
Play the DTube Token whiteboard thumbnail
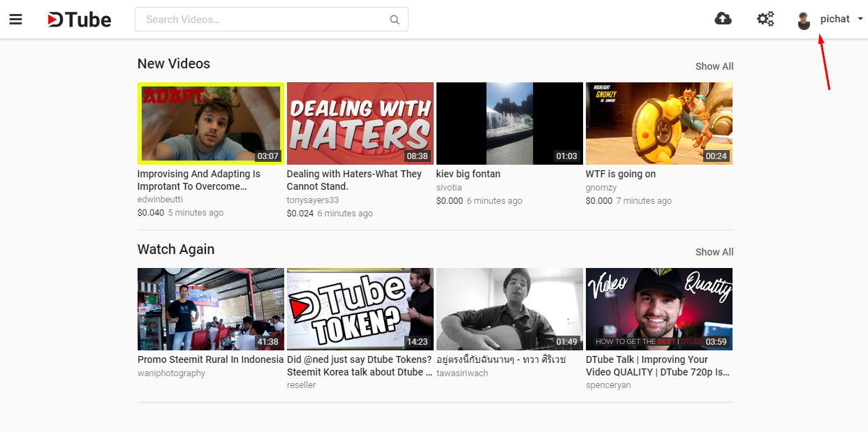click(360, 309)
